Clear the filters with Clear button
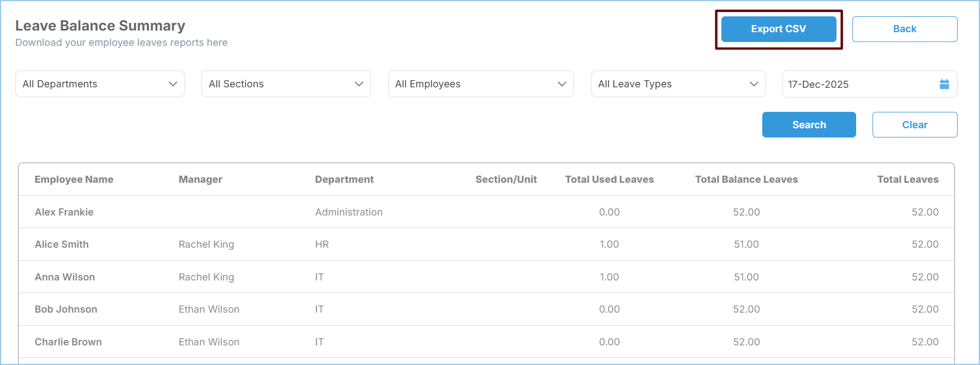 tap(914, 125)
